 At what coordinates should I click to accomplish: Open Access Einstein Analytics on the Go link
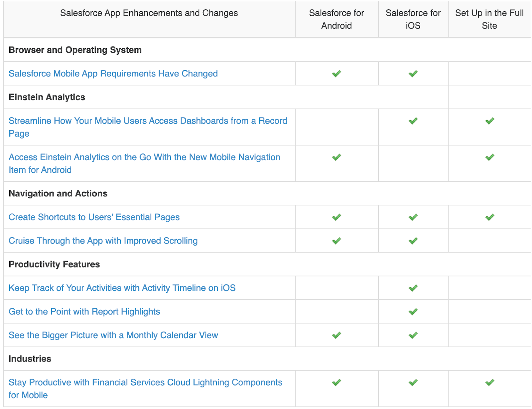pyautogui.click(x=144, y=157)
